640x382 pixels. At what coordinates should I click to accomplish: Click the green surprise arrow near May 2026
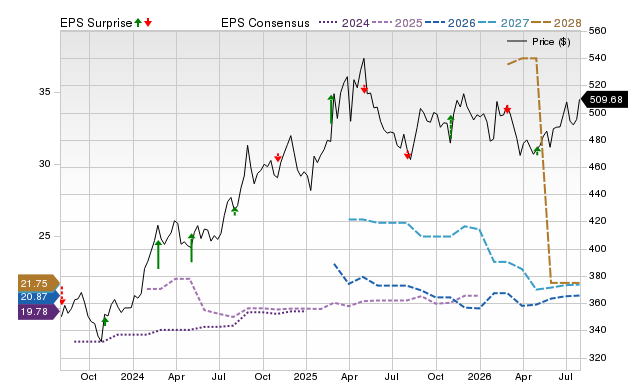click(x=537, y=151)
